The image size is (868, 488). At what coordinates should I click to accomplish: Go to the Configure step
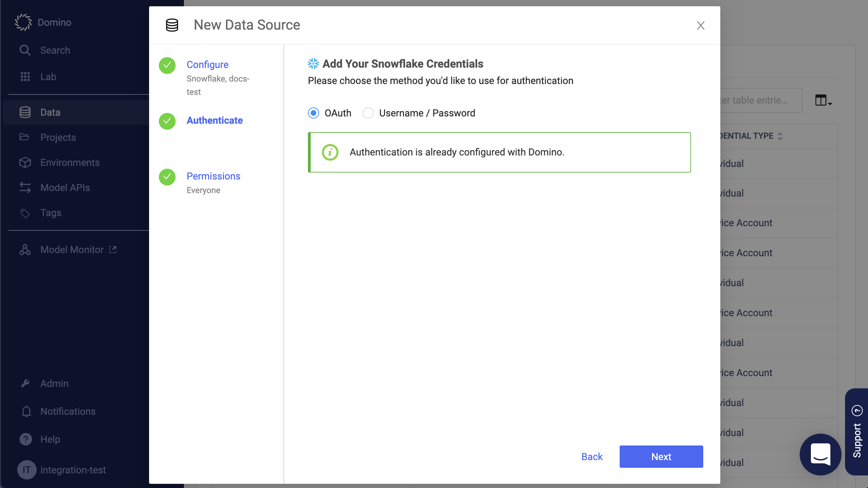point(208,64)
